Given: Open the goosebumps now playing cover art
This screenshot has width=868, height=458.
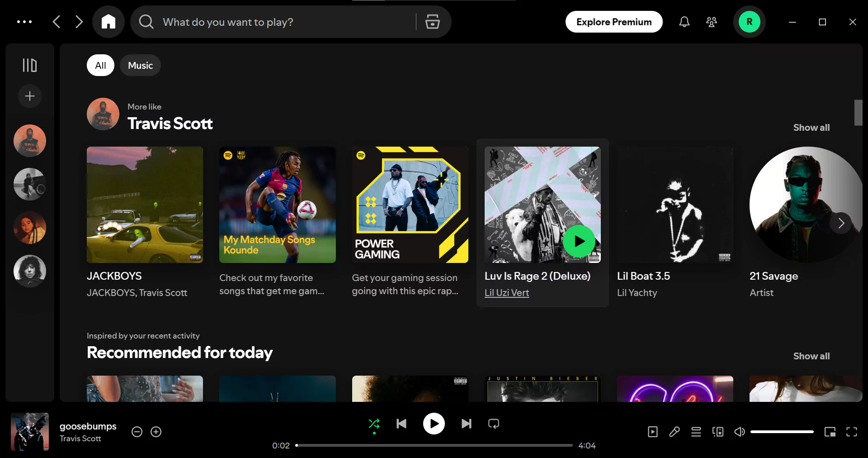Looking at the screenshot, I should pyautogui.click(x=30, y=432).
